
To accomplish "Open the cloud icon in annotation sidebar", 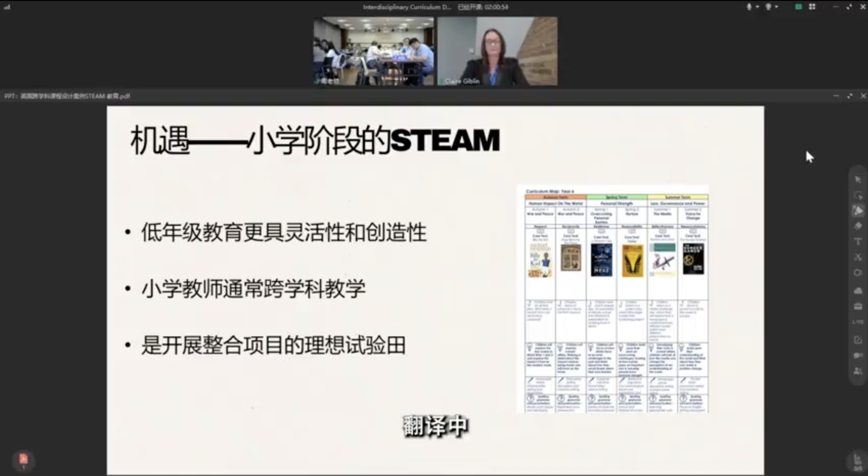I will click(858, 290).
